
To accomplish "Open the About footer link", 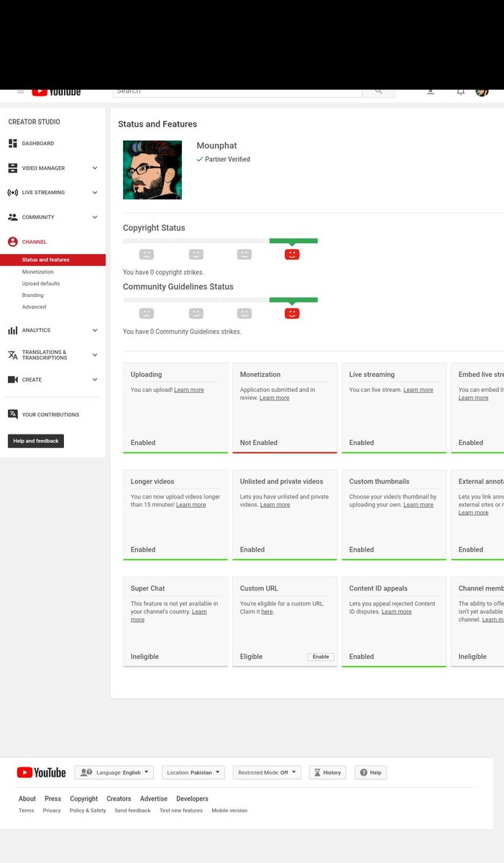I will (27, 799).
